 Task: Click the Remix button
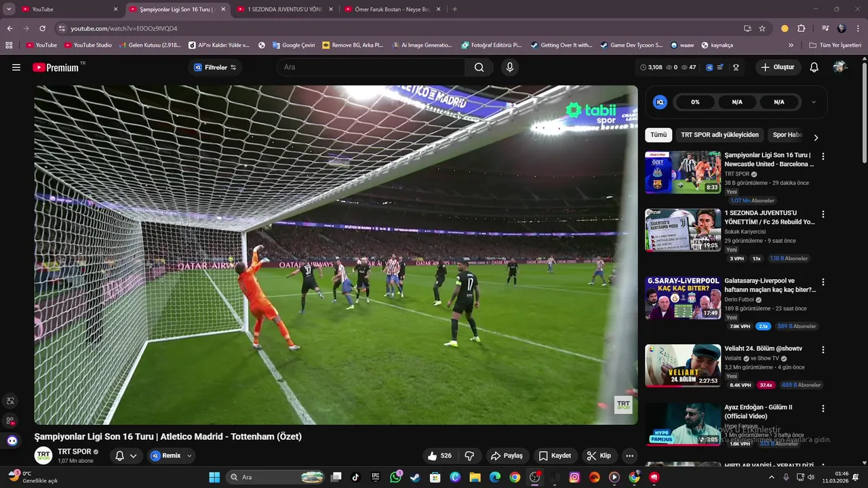coord(166,455)
